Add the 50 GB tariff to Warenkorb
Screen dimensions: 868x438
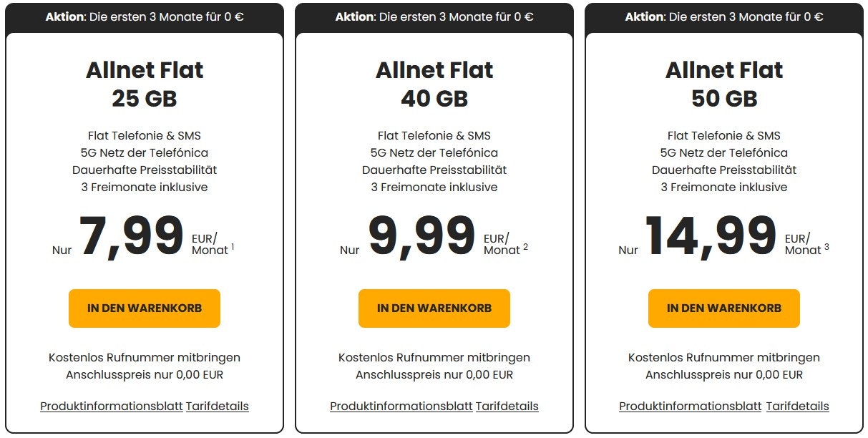tap(723, 308)
